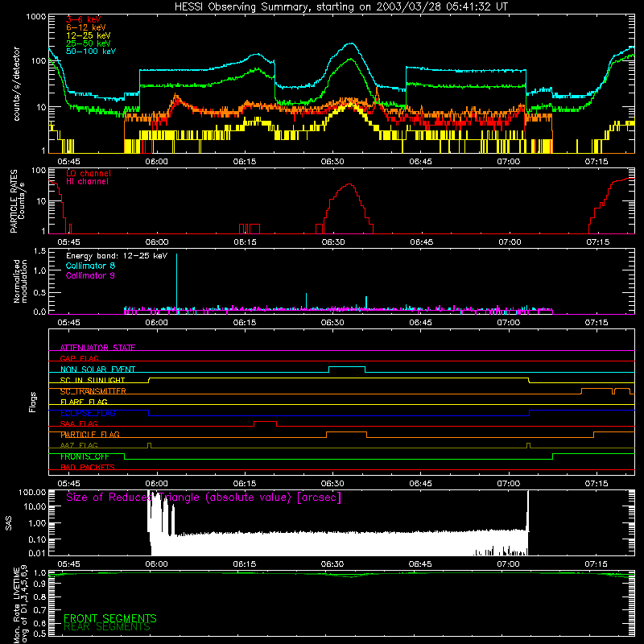Select the NON SOLAR EVENT flag label
Image resolution: width=644 pixels, height=644 pixels.
point(97,369)
